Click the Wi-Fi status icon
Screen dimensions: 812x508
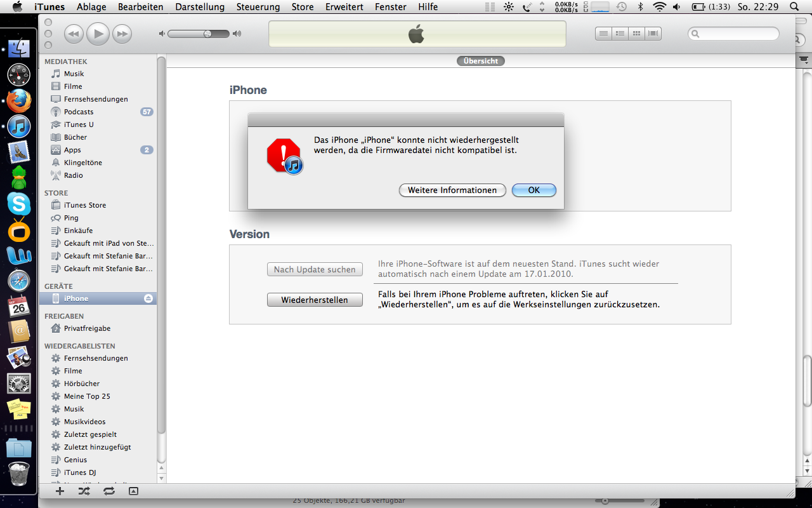coord(660,7)
